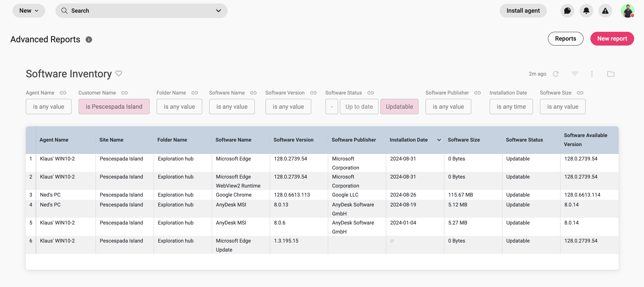Sort by Software Size column header
Screen dimensions: 644x287
click(x=464, y=140)
